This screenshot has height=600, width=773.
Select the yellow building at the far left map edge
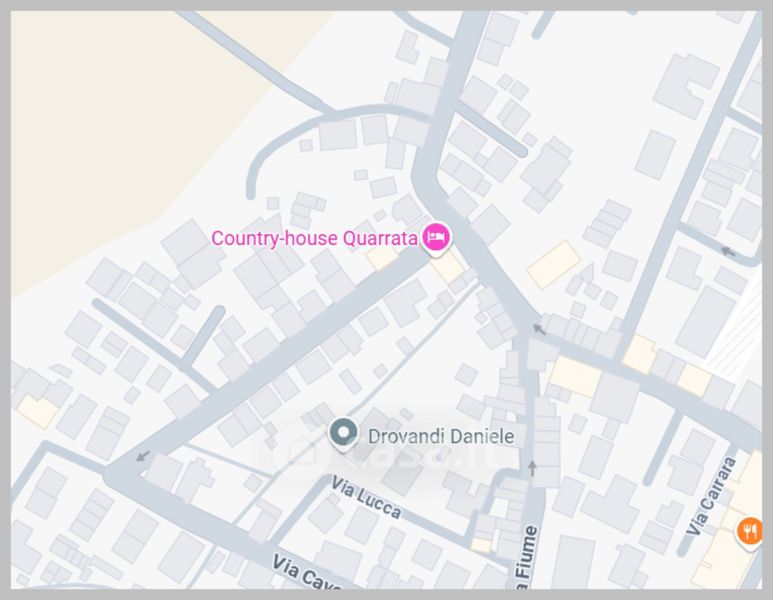(38, 411)
